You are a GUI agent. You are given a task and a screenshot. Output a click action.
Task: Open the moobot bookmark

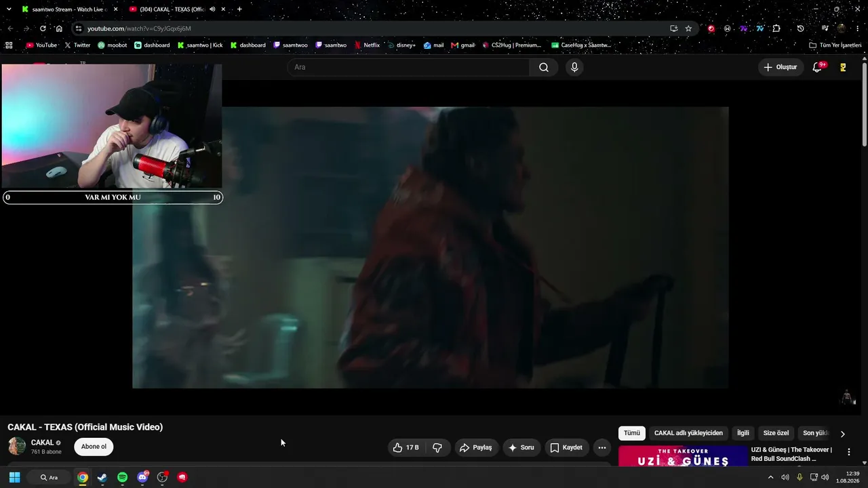[x=112, y=45]
